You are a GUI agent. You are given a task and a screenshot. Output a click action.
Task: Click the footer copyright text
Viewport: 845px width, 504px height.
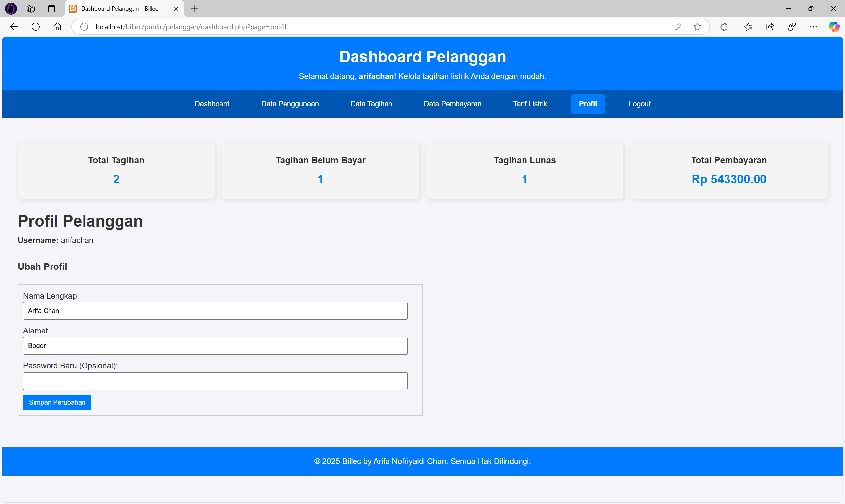click(x=422, y=461)
